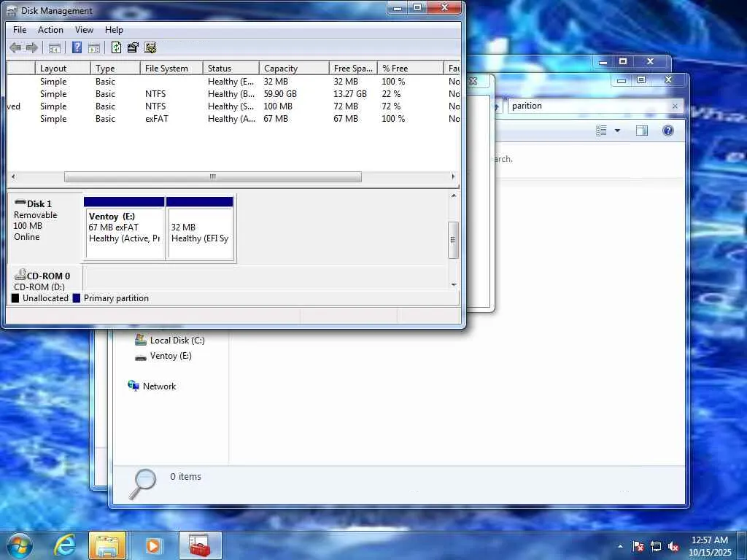Click the view settings toolbar icon
Screen dimensions: 747x560
click(150, 47)
